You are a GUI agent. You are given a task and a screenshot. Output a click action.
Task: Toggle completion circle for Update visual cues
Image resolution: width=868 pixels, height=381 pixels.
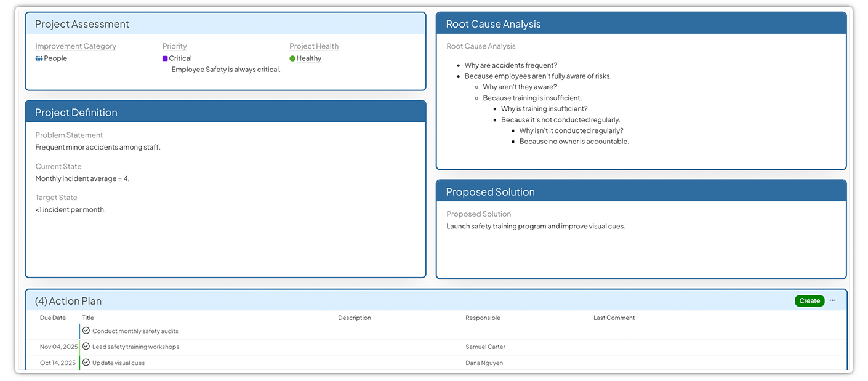click(x=86, y=363)
